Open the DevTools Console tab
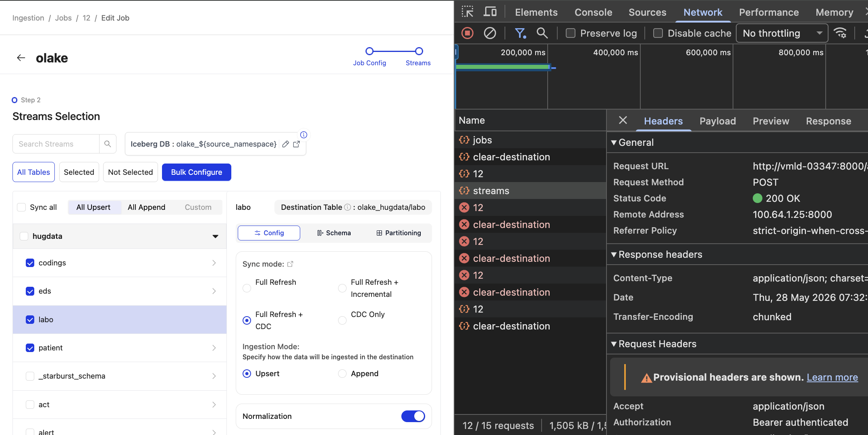The image size is (868, 435). (593, 12)
